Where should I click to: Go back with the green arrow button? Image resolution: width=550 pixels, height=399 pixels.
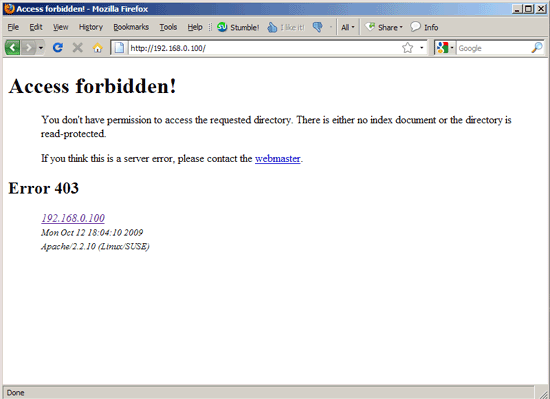coord(13,47)
